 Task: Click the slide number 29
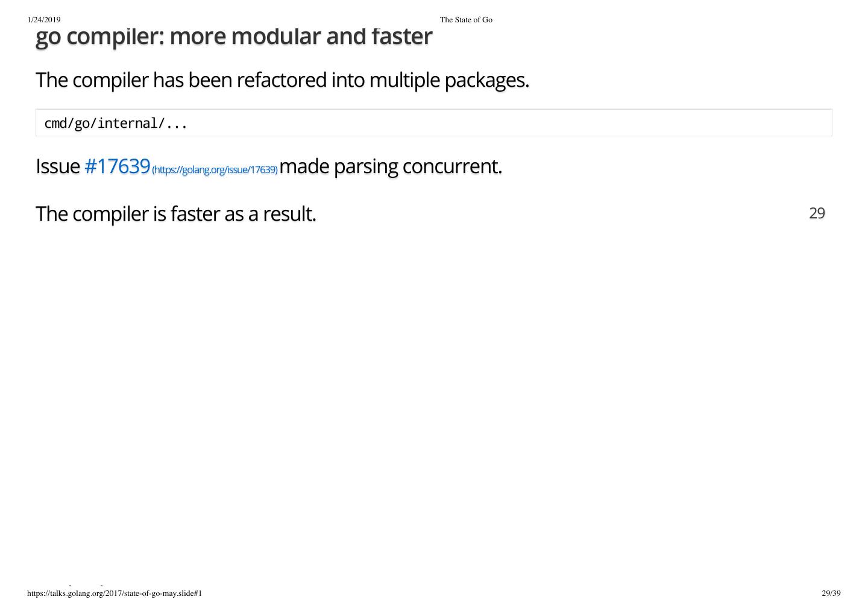click(x=817, y=213)
